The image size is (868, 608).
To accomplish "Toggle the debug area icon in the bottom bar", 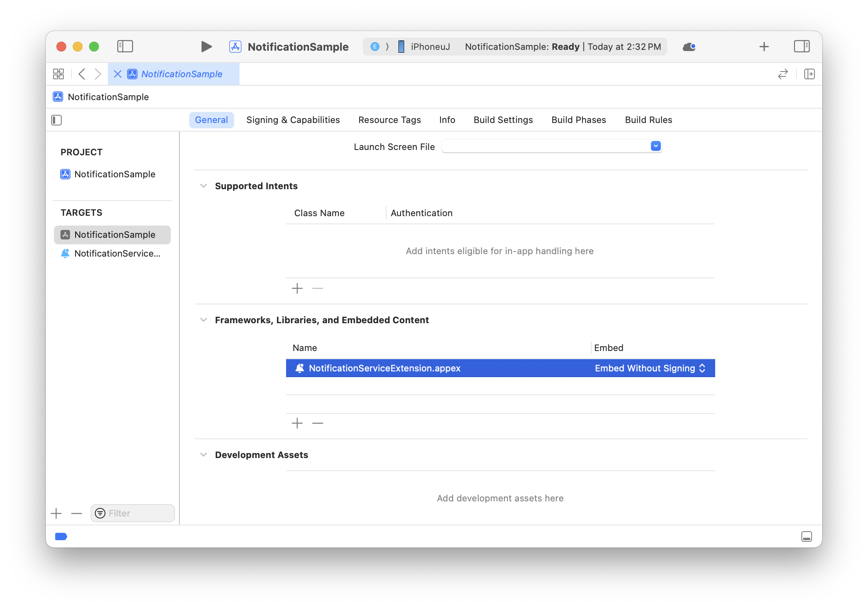I will (x=806, y=536).
